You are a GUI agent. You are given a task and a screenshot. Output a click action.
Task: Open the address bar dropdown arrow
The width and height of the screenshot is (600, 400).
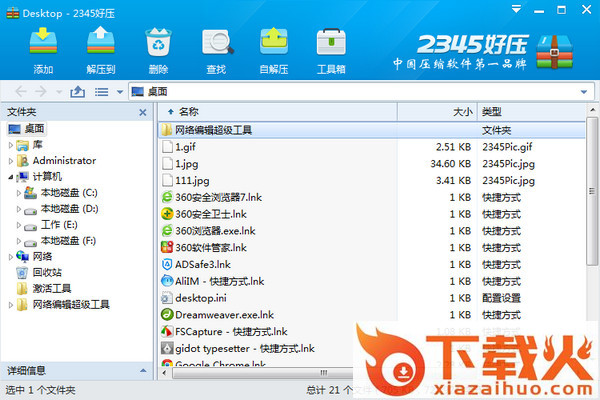[584, 92]
